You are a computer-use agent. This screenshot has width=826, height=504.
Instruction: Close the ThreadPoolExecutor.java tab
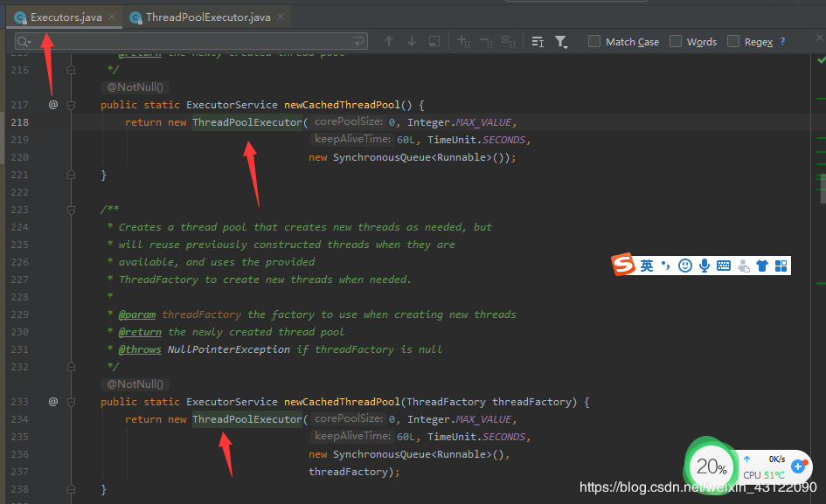coord(281,17)
